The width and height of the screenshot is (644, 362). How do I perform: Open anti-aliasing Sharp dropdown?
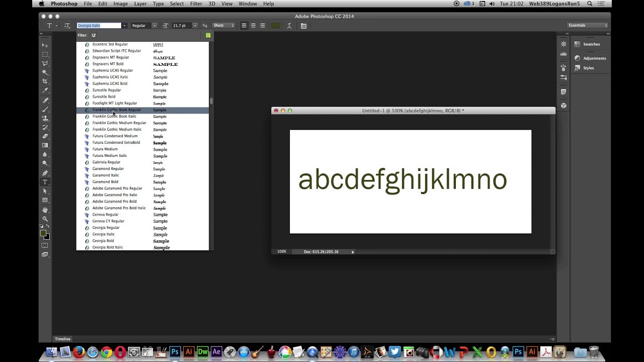[x=223, y=26]
